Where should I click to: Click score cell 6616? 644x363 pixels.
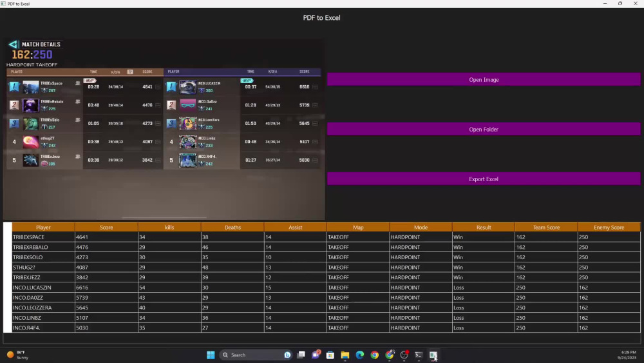pyautogui.click(x=106, y=288)
